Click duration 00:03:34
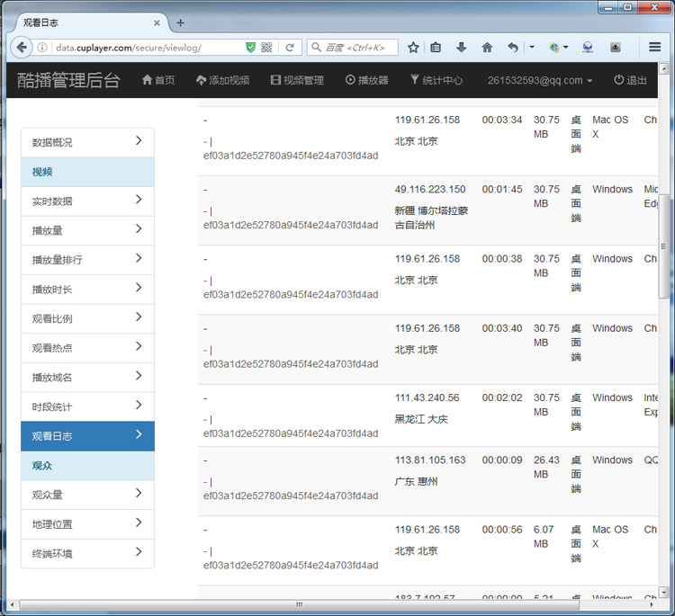 click(x=502, y=120)
